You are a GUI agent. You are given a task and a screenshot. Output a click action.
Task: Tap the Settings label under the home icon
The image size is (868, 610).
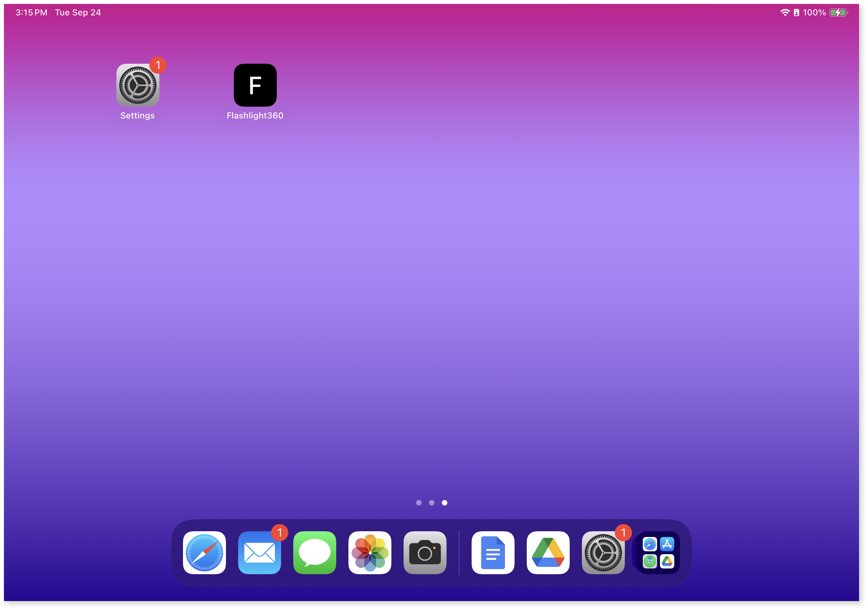tap(138, 116)
